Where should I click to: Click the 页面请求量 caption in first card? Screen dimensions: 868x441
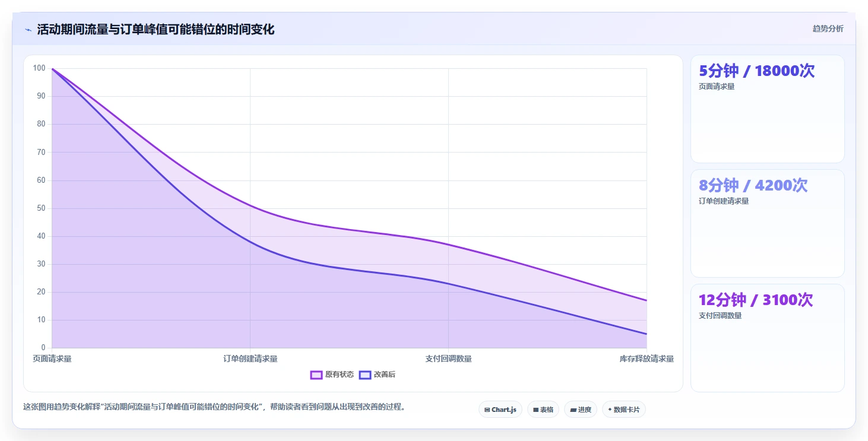pyautogui.click(x=717, y=87)
